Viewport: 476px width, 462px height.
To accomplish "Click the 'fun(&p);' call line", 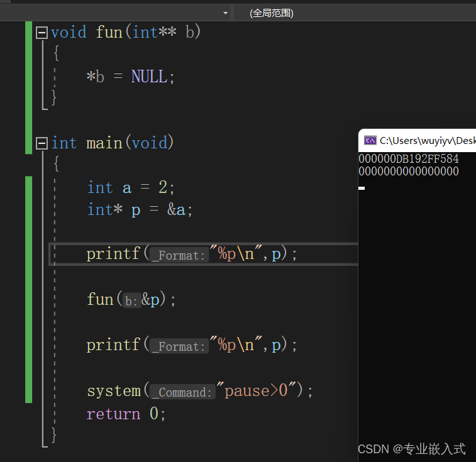I will point(131,299).
